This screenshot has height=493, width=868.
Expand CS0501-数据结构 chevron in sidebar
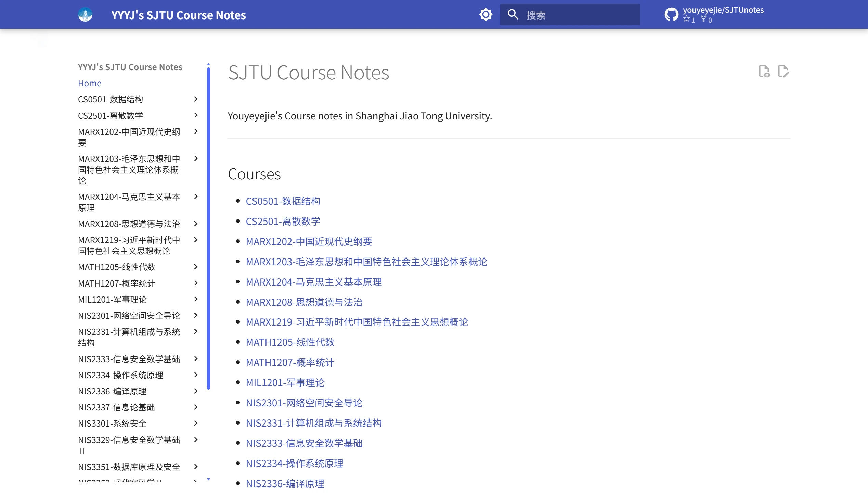pos(196,99)
